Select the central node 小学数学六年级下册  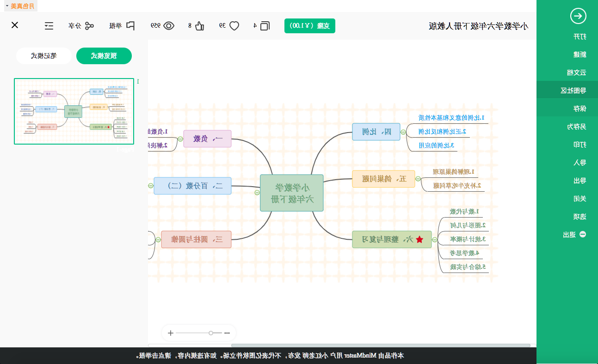(x=292, y=193)
